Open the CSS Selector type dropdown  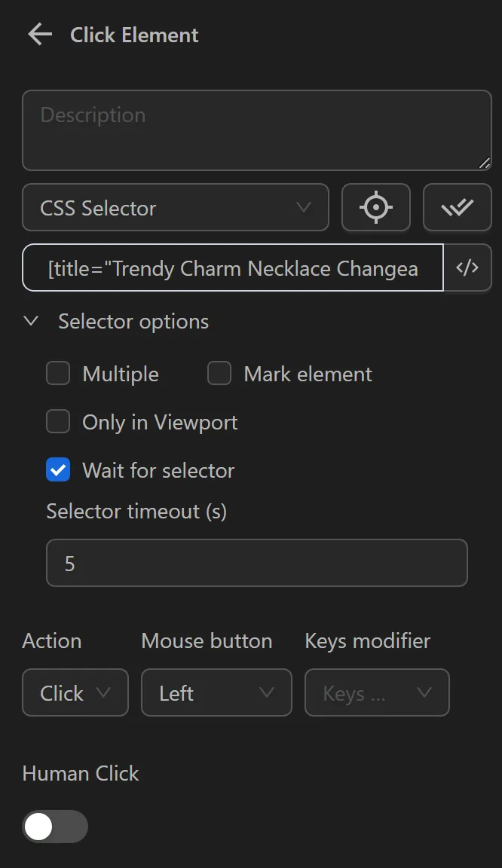click(175, 207)
